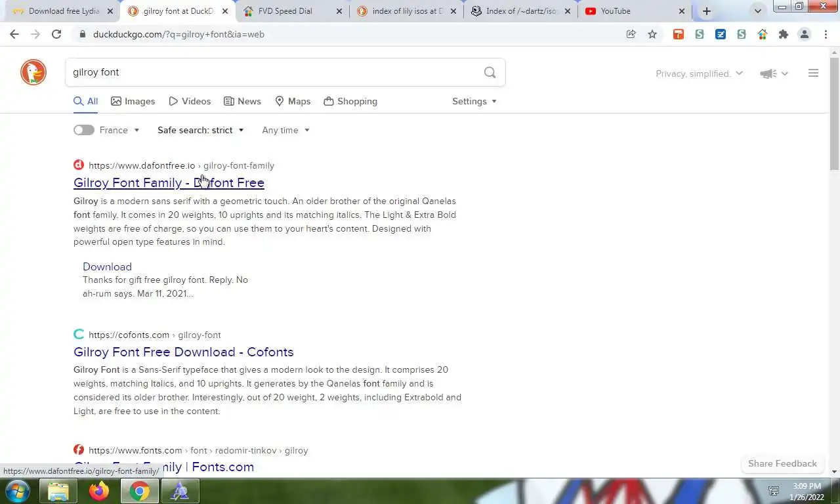The width and height of the screenshot is (840, 504).
Task: Reload the page with the refresh icon
Action: pyautogui.click(x=56, y=34)
